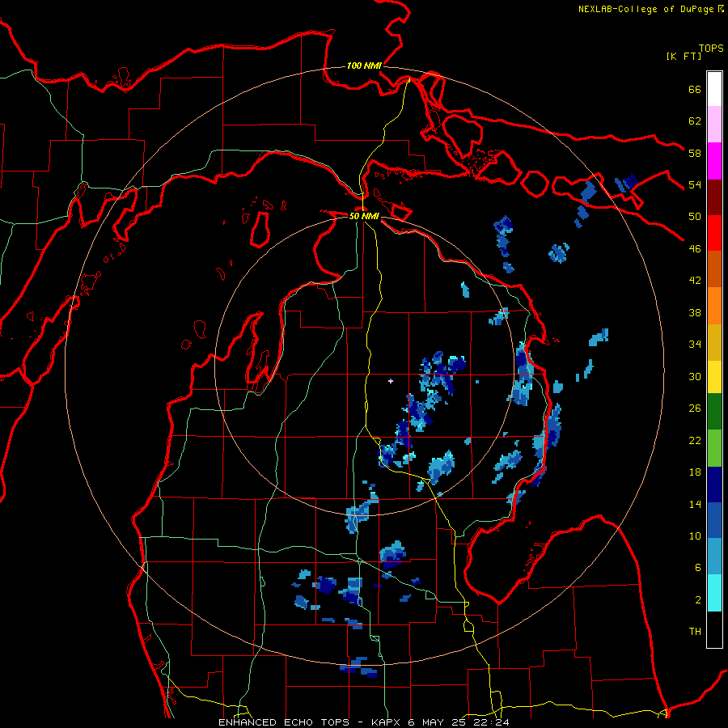Click legend value 30
Viewport: 728px width, 728px height.
pos(695,376)
